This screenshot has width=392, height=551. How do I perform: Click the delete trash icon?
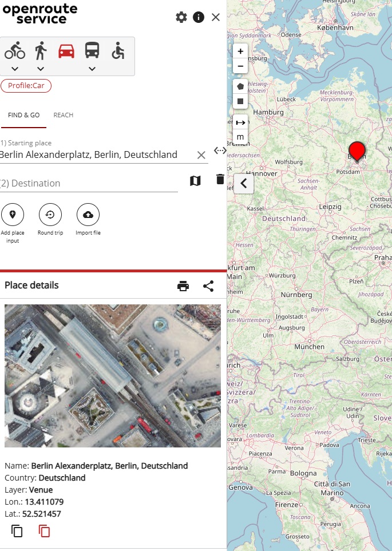(x=220, y=180)
